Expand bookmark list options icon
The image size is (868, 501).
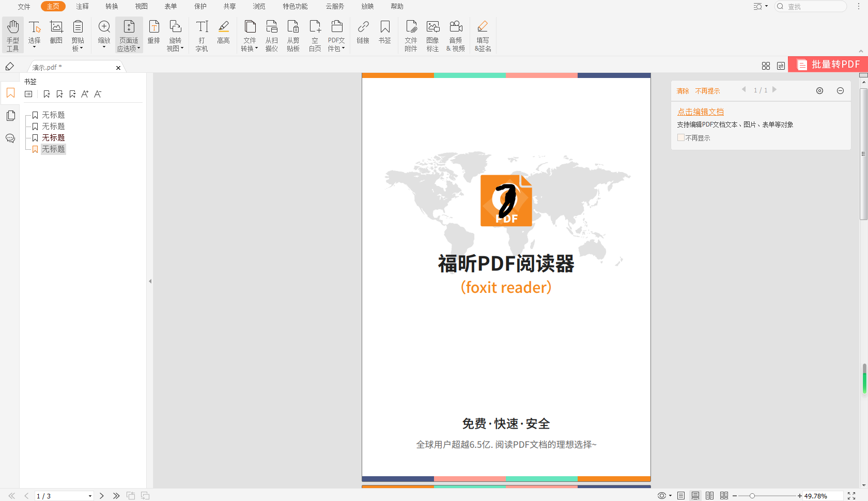(28, 94)
